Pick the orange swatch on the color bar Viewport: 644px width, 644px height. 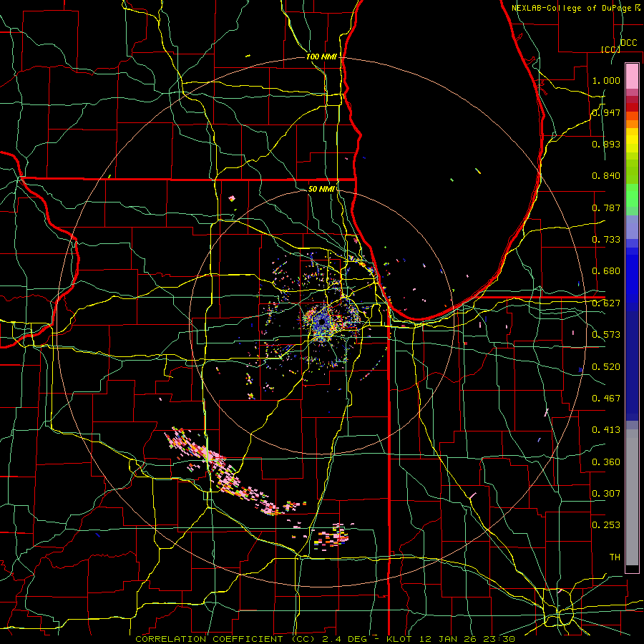[x=632, y=124]
